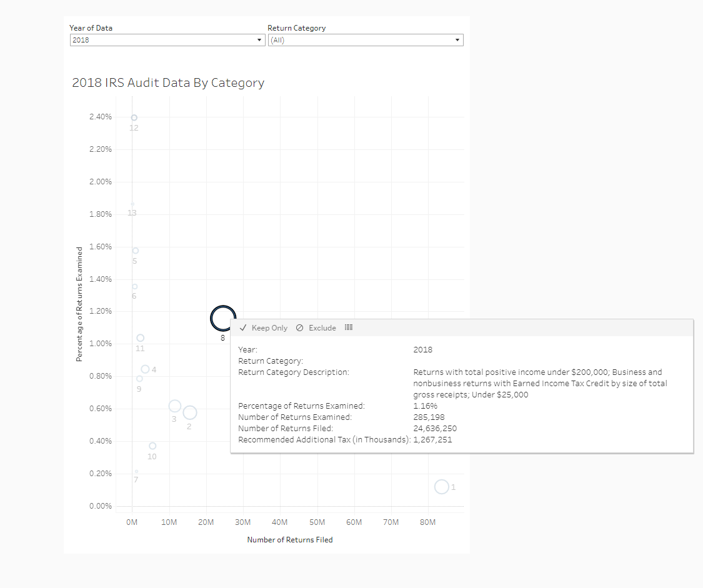The image size is (703, 588).
Task: Select bubble labeled 1 on the chart
Action: coord(442,486)
